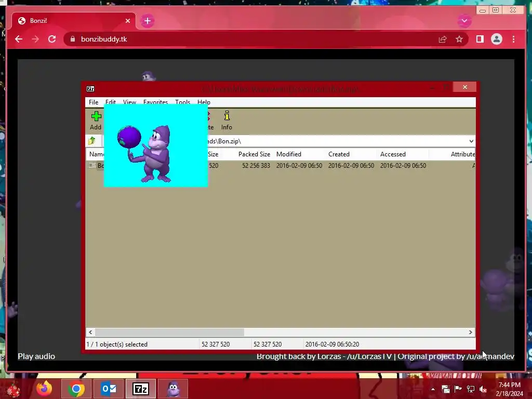
Task: Click the Play audio link on the page
Action: (36, 356)
